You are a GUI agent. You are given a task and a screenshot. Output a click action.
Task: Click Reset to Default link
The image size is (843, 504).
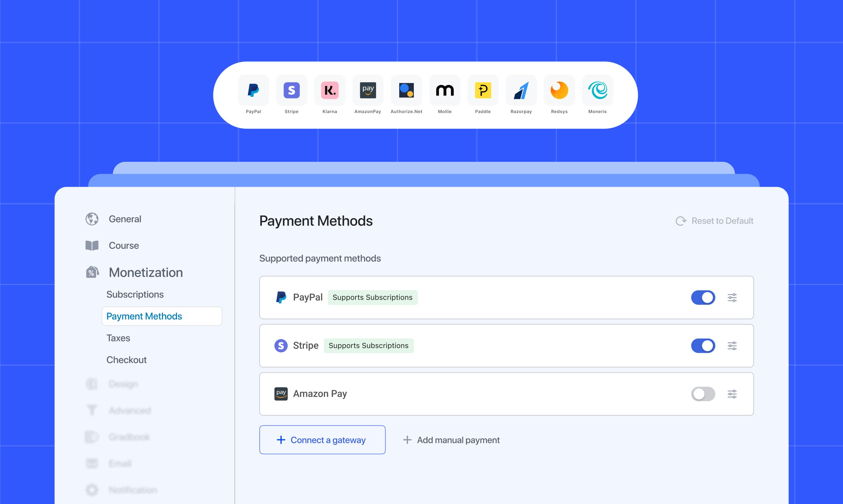pos(715,221)
